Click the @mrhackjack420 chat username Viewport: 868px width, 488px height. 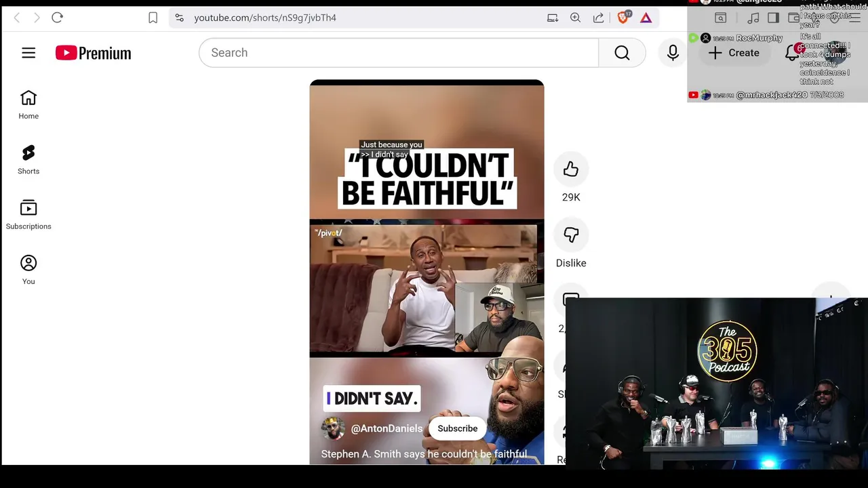[x=772, y=96]
